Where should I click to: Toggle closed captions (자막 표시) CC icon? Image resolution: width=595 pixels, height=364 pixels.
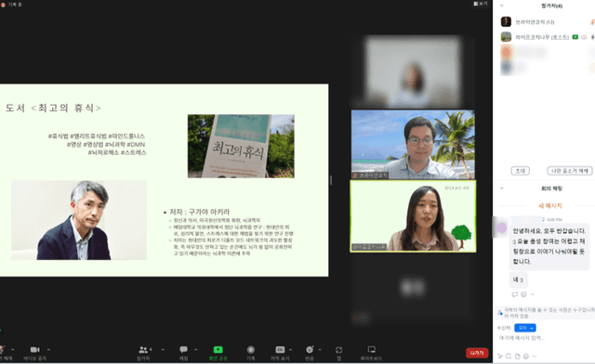pos(280,349)
